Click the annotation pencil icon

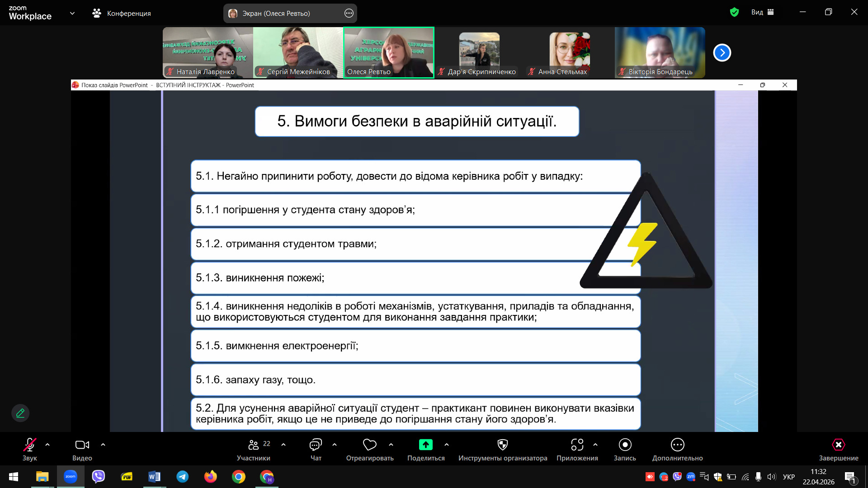click(x=20, y=413)
